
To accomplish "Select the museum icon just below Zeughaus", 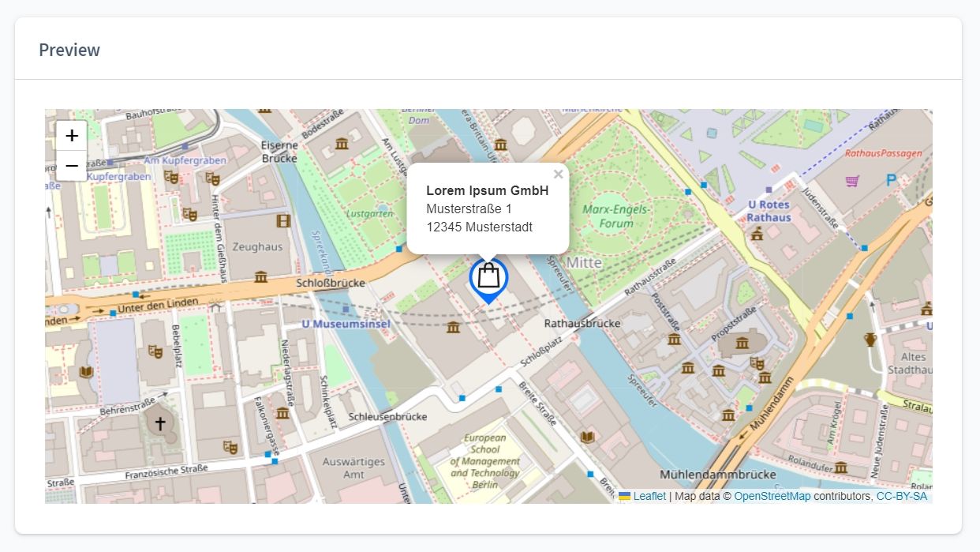I will click(261, 276).
